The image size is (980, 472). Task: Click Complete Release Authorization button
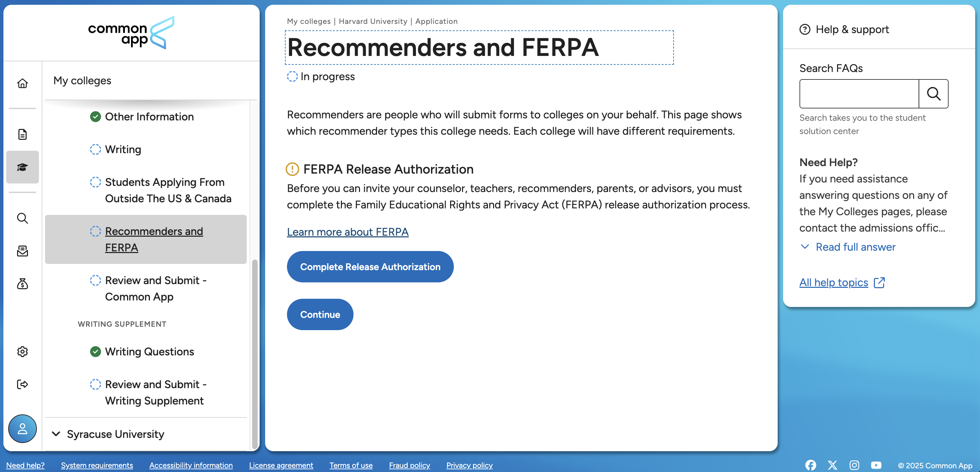pyautogui.click(x=370, y=267)
